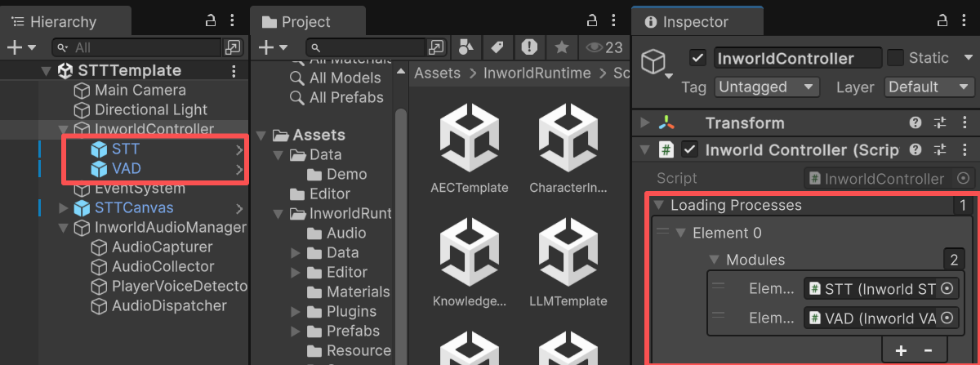
Task: Open Project search scope picker icon
Action: 438,47
